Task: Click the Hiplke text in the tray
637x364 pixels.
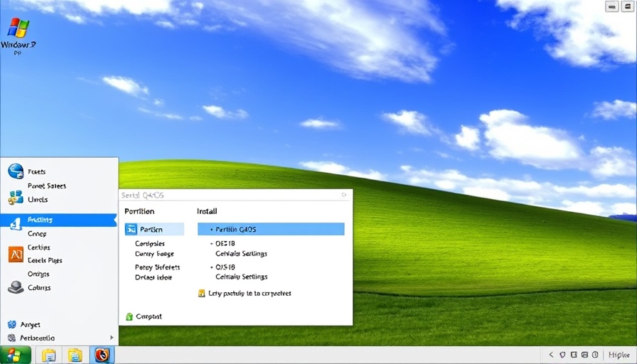Action: (619, 355)
